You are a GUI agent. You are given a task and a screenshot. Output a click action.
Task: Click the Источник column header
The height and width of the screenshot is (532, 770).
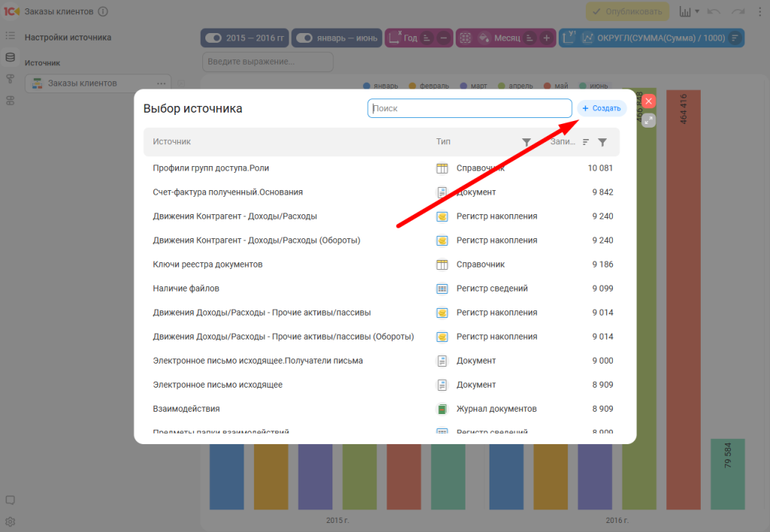tap(172, 141)
